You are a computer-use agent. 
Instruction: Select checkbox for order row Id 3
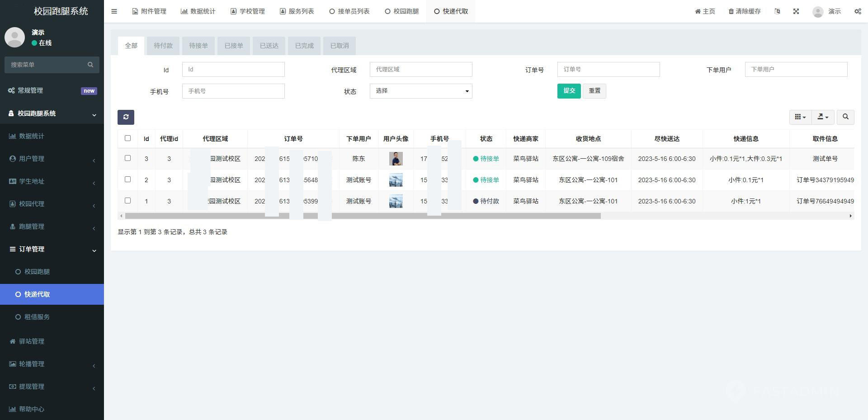pyautogui.click(x=127, y=158)
